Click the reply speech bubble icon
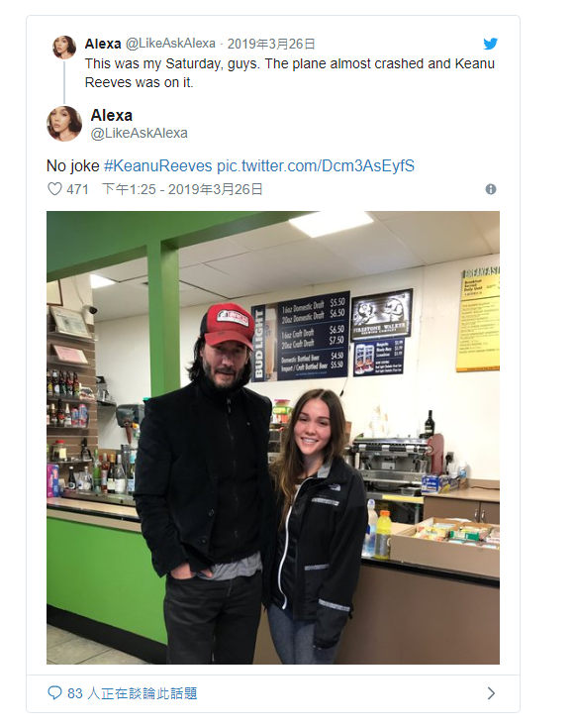Viewport: 575px width, 728px height. tap(54, 693)
